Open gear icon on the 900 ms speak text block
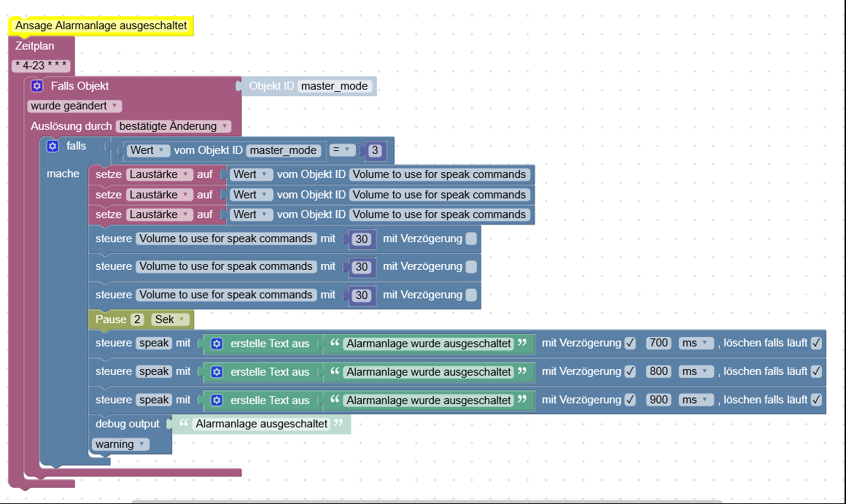The image size is (846, 504). pos(217,400)
